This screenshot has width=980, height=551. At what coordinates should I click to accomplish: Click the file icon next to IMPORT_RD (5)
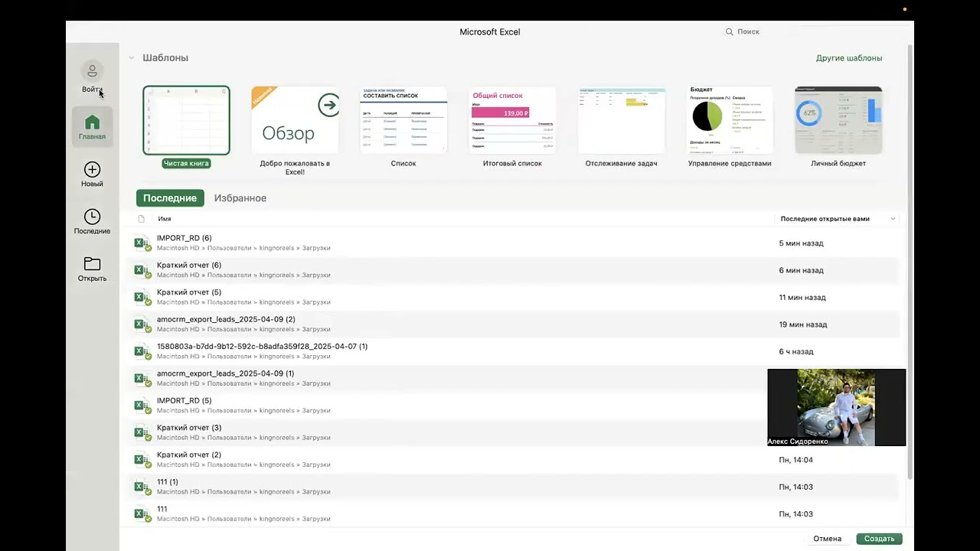click(x=142, y=406)
